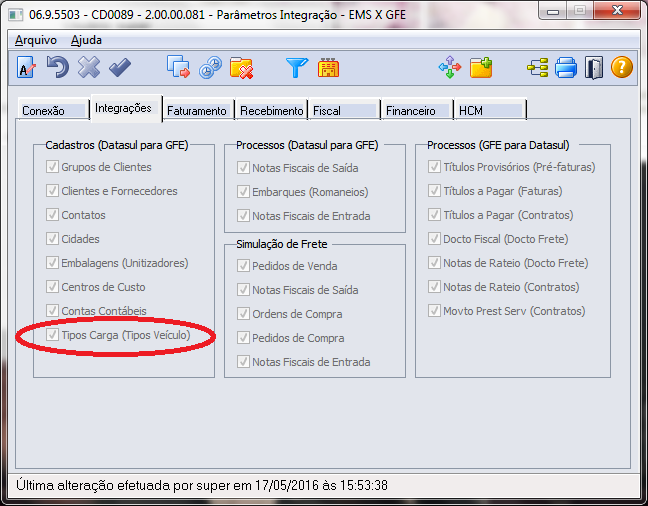Viewport: 648px width, 506px height.
Task: Toggle Notas de Rateio (Docto Frete) checkbox
Action: click(x=434, y=263)
